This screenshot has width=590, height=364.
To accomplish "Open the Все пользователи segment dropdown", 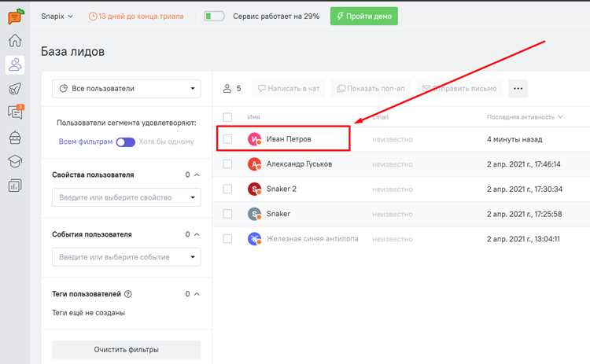I will coord(127,88).
